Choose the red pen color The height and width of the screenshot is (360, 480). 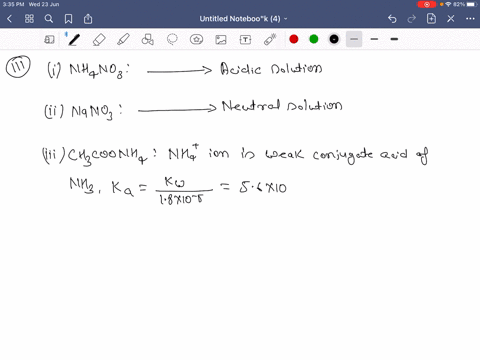[294, 39]
